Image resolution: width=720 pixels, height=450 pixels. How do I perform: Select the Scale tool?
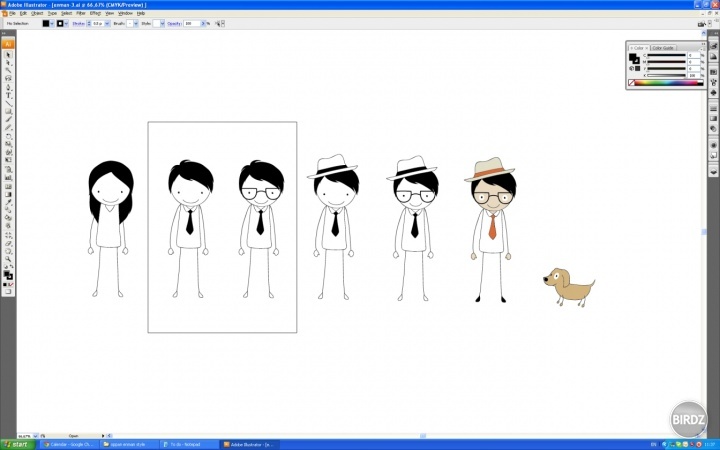click(x=8, y=144)
